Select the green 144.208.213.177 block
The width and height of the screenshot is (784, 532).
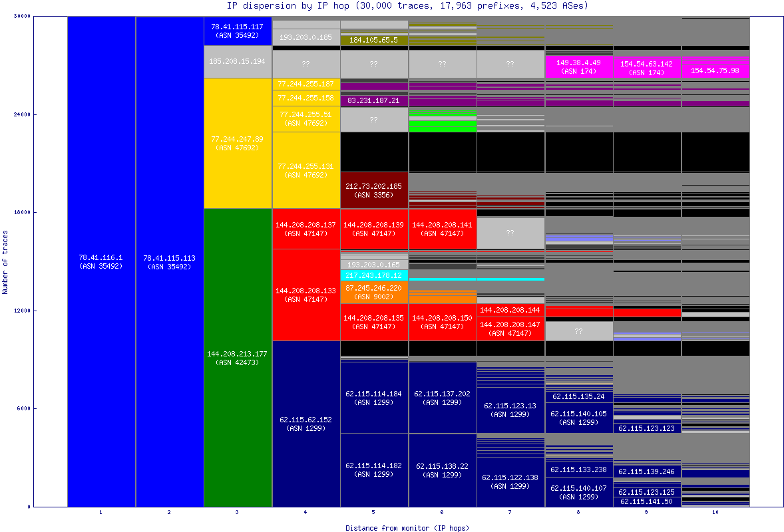coord(237,356)
